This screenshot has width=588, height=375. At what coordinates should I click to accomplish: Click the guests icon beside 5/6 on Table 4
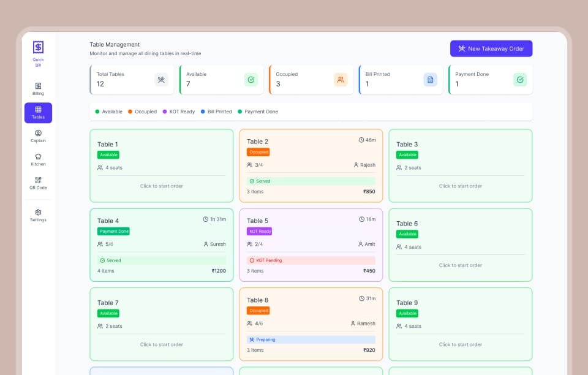tap(100, 244)
